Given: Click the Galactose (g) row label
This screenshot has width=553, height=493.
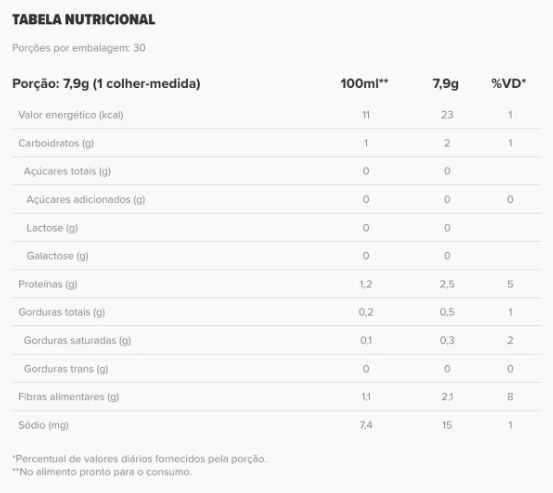Looking at the screenshot, I should click(x=57, y=256).
